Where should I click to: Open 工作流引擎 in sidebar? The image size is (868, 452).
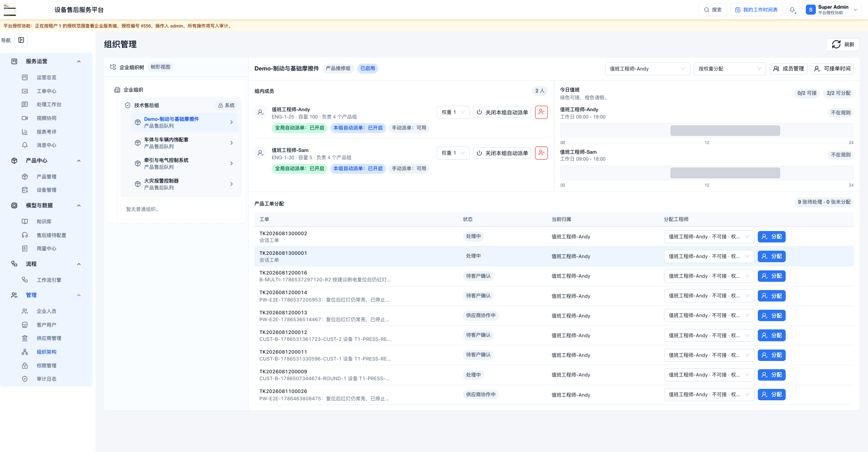[49, 280]
